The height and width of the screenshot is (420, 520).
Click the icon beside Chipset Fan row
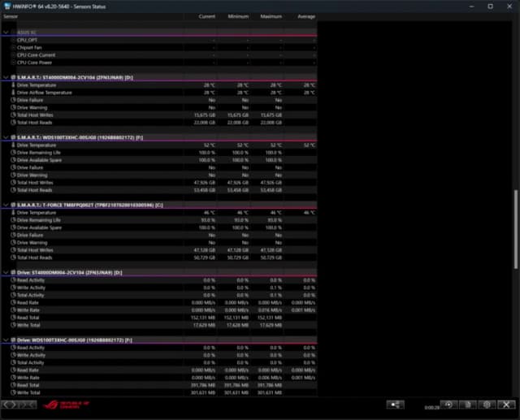[13, 47]
